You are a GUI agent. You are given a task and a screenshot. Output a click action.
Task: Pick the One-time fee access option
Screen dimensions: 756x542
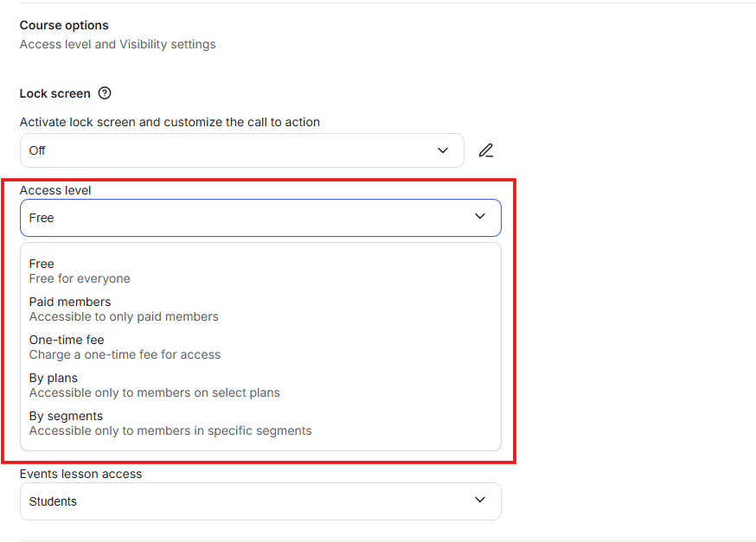click(67, 341)
